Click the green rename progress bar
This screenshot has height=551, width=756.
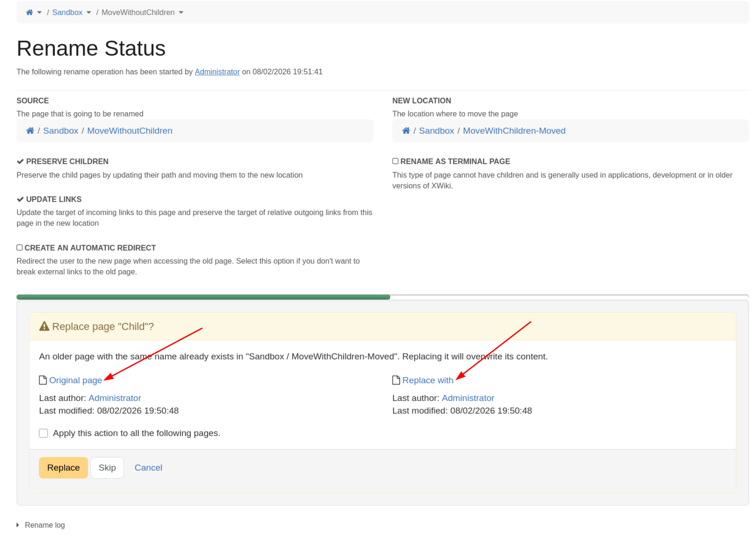point(203,297)
